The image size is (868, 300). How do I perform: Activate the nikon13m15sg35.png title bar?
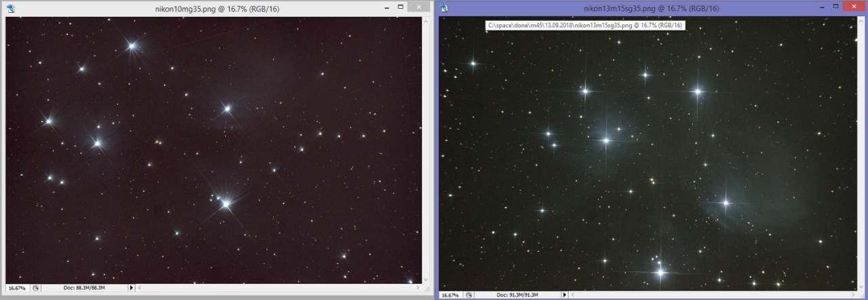tap(637, 7)
